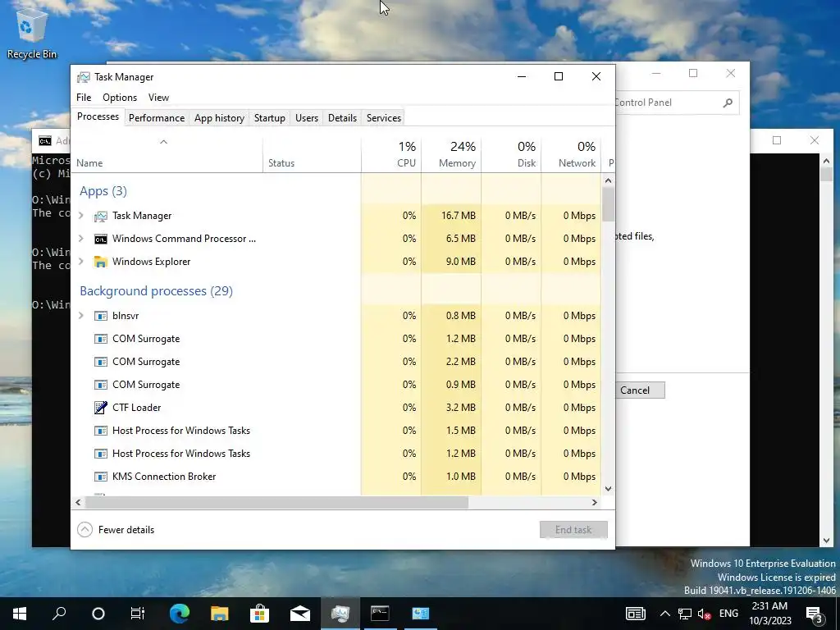Switch to the Details tab
Image resolution: width=840 pixels, height=630 pixels.
tap(342, 118)
